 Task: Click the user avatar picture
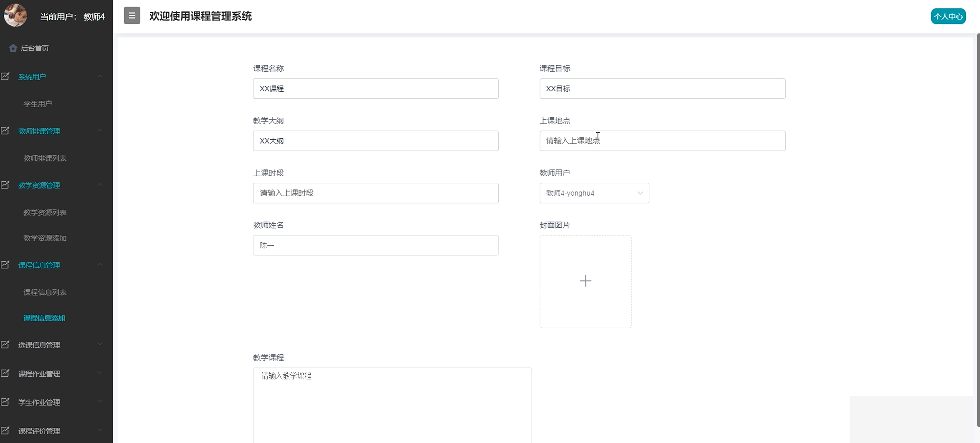click(x=15, y=15)
